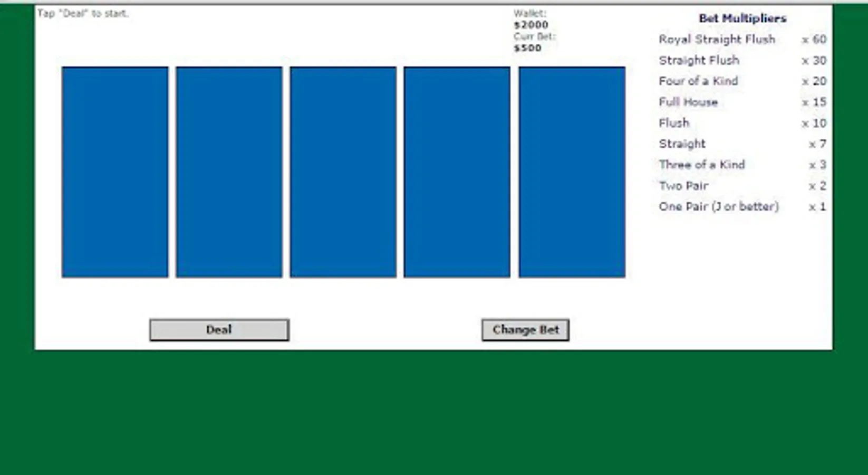Click the Change Bet button

525,329
